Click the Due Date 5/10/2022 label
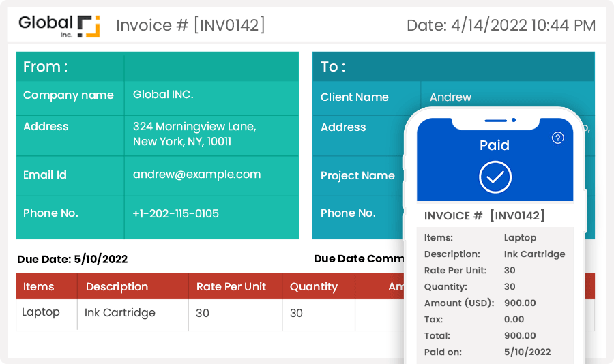 click(72, 259)
